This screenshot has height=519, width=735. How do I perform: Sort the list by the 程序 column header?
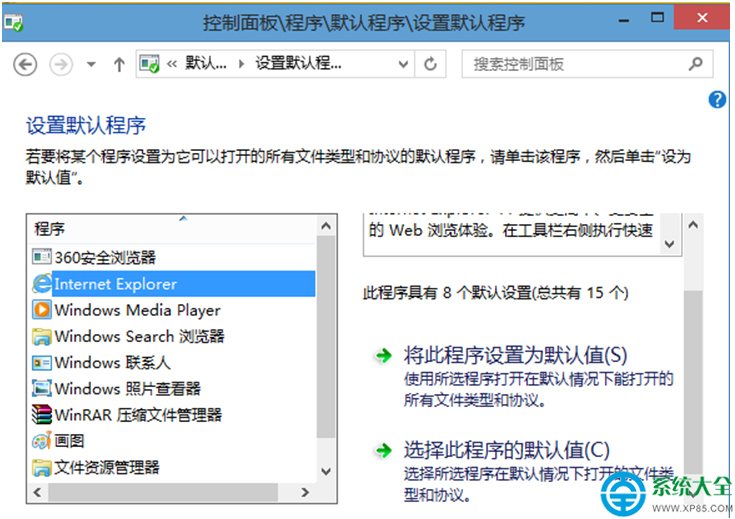pyautogui.click(x=172, y=229)
